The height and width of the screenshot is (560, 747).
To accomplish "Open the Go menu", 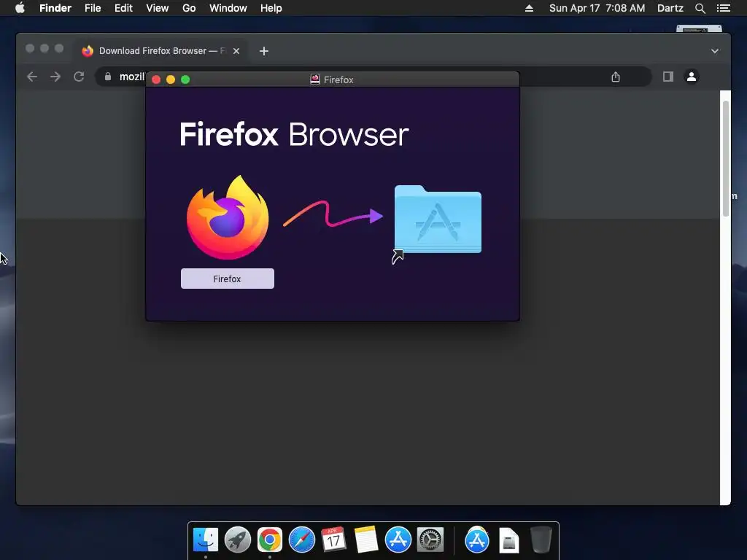I will click(189, 8).
